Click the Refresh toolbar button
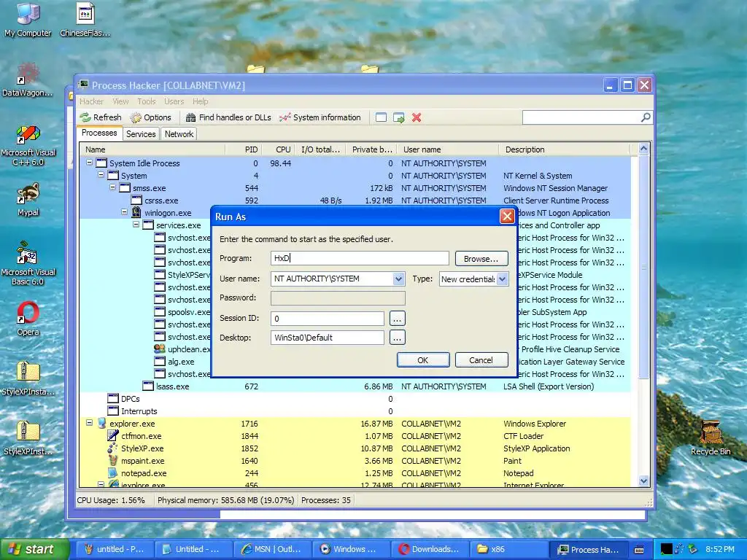This screenshot has width=747, height=560. click(101, 117)
